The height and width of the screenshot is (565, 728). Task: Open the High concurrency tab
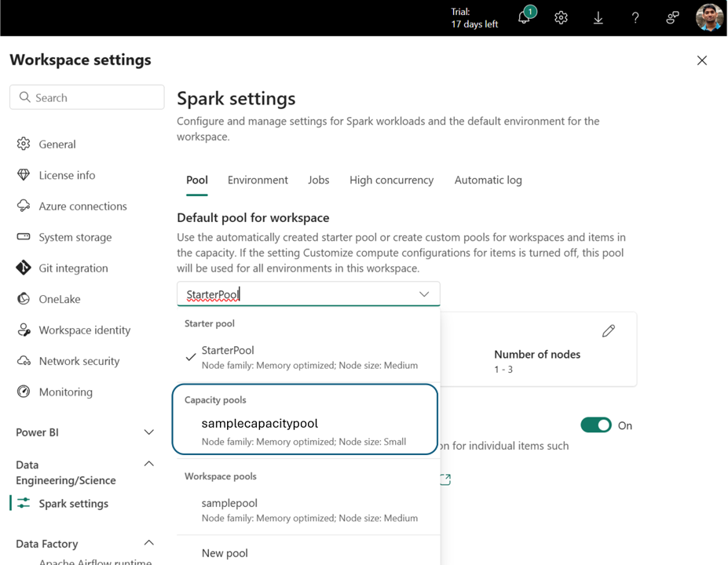tap(391, 180)
